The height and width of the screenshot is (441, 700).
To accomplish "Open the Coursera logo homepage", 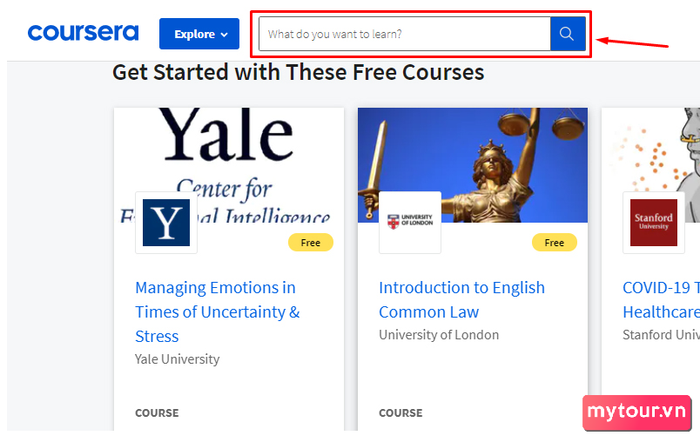I will point(83,33).
